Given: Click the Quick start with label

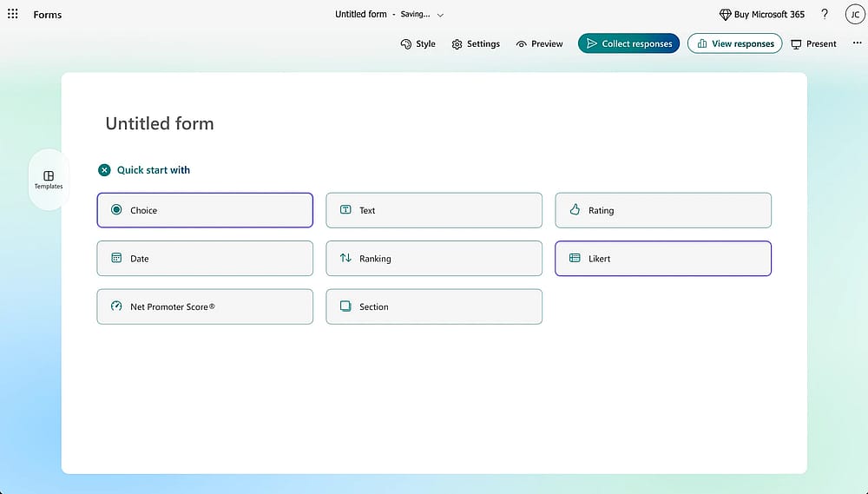Looking at the screenshot, I should point(154,170).
